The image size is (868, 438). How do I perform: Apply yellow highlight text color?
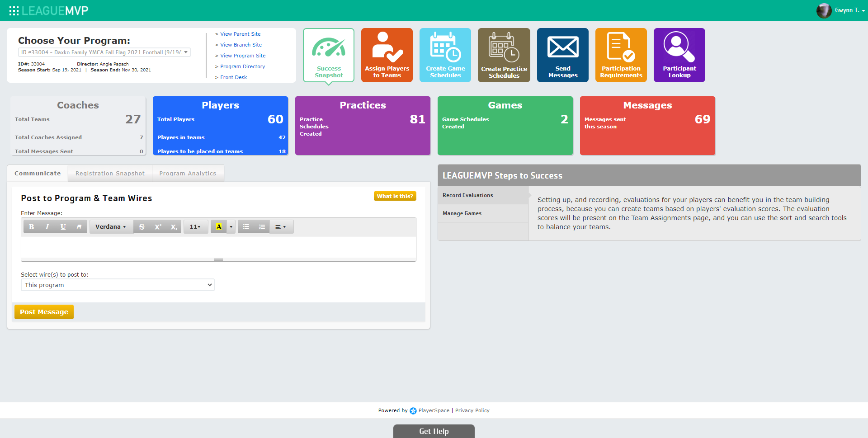[219, 227]
